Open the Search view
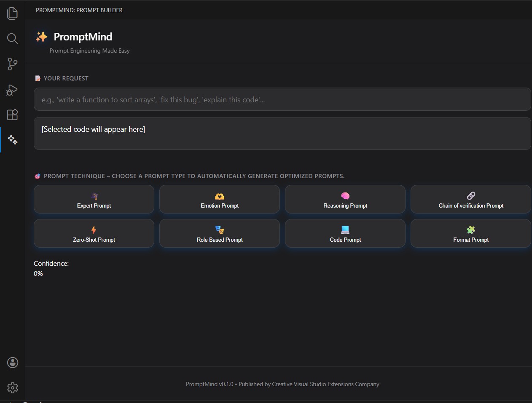The height and width of the screenshot is (403, 532). pyautogui.click(x=12, y=39)
